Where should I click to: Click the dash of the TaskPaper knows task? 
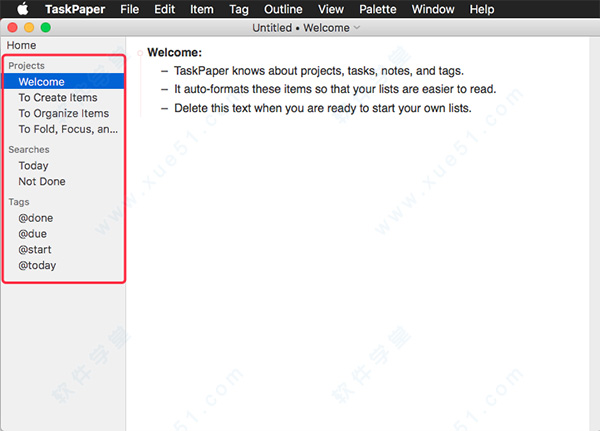tap(165, 71)
